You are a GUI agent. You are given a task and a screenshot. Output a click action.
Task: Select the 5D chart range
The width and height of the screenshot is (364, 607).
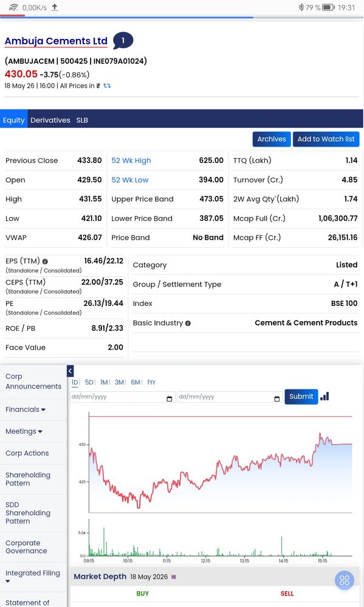tap(89, 382)
